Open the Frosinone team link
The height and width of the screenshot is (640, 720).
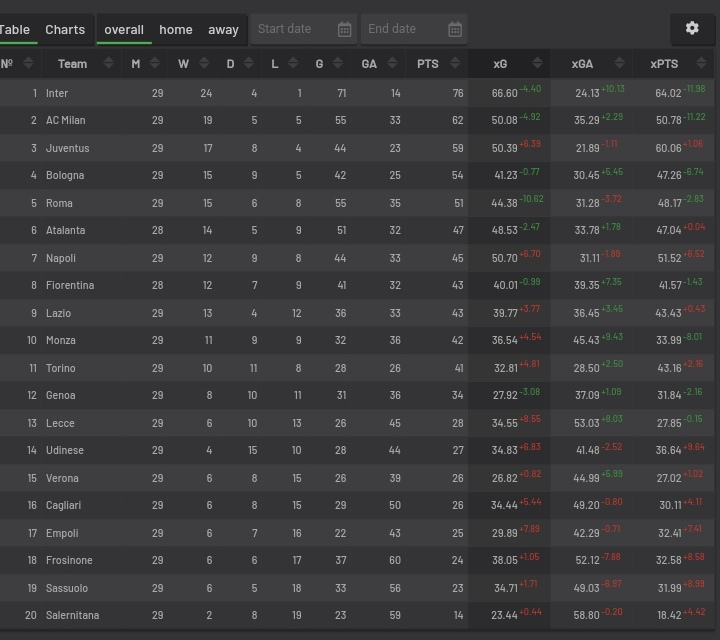69,560
